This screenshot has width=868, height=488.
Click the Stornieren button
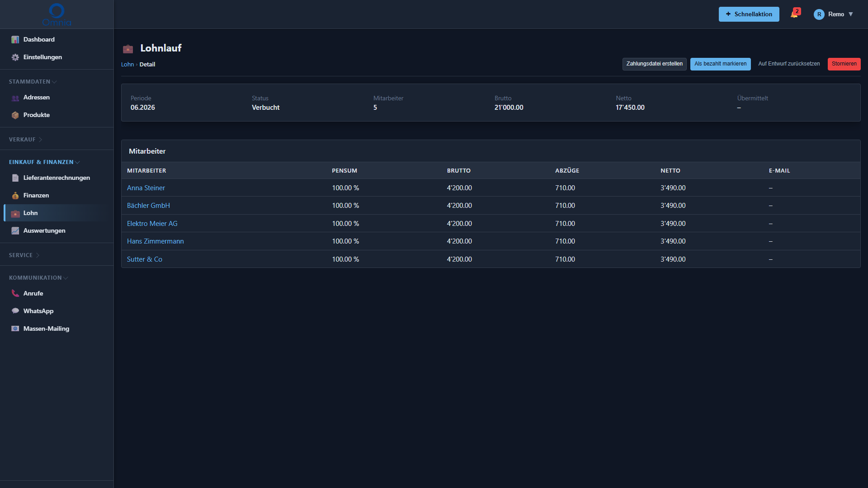(844, 64)
